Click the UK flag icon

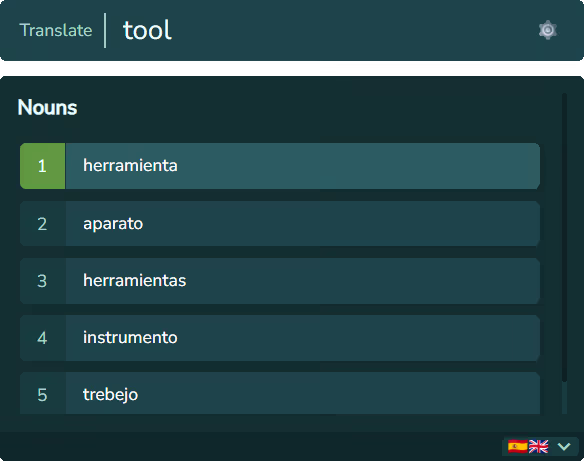click(x=538, y=446)
